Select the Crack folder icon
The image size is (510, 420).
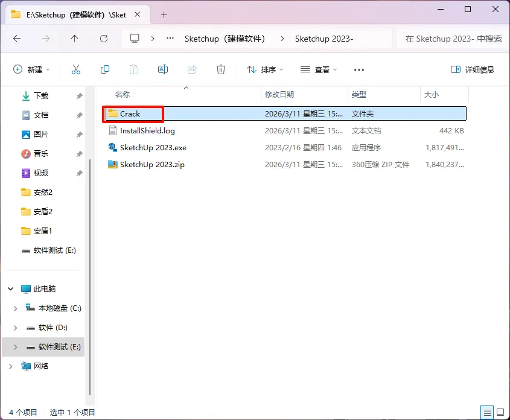(x=112, y=113)
